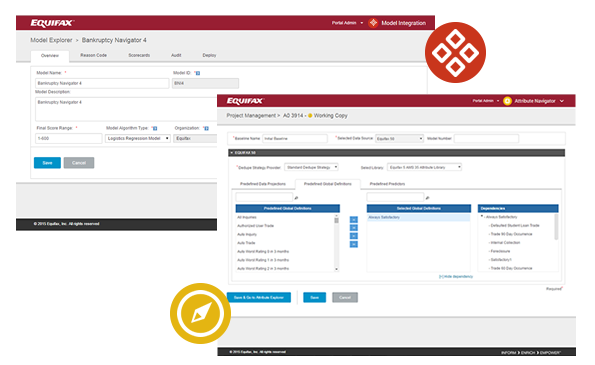
Task: Click the Model Algorithm Type help icon
Action: coord(155,128)
